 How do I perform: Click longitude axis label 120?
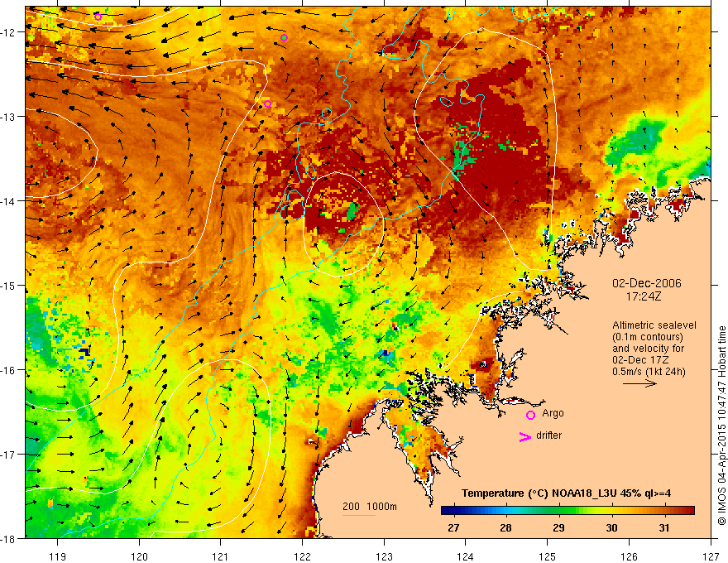click(139, 556)
